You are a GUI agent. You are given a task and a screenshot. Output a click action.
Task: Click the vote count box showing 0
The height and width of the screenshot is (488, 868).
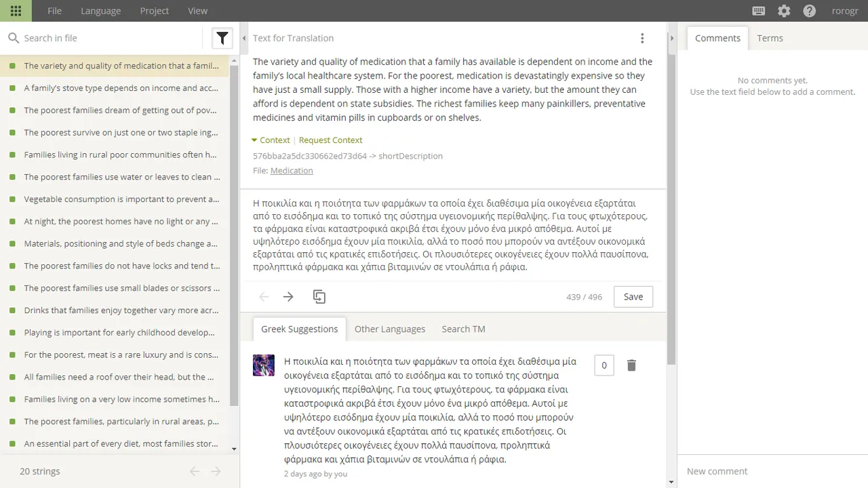coord(604,365)
